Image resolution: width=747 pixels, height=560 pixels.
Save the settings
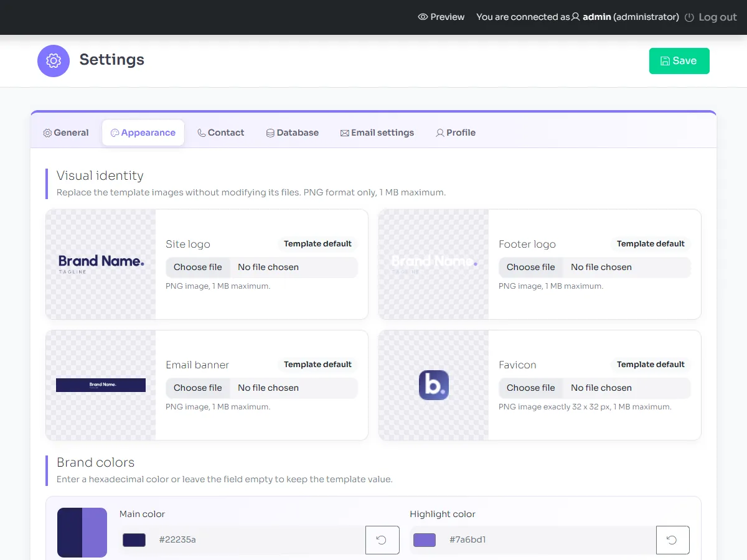pyautogui.click(x=679, y=61)
